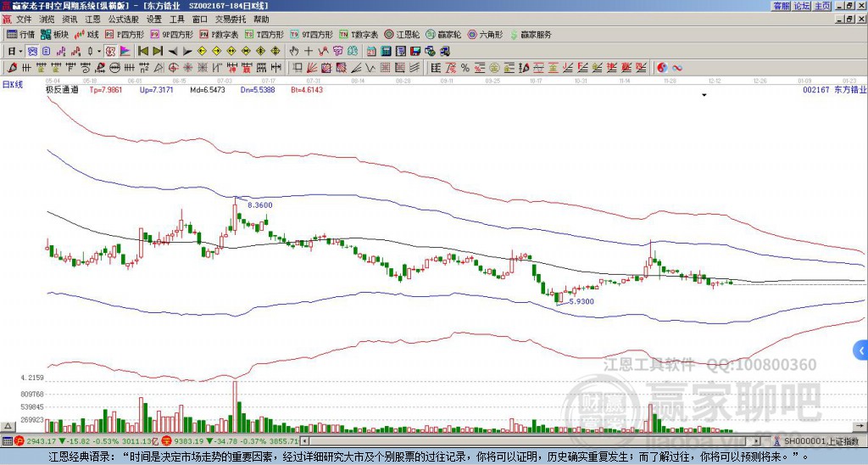Open the 赢家轮 tool
Screen dimensions: 868x465
tap(442, 34)
